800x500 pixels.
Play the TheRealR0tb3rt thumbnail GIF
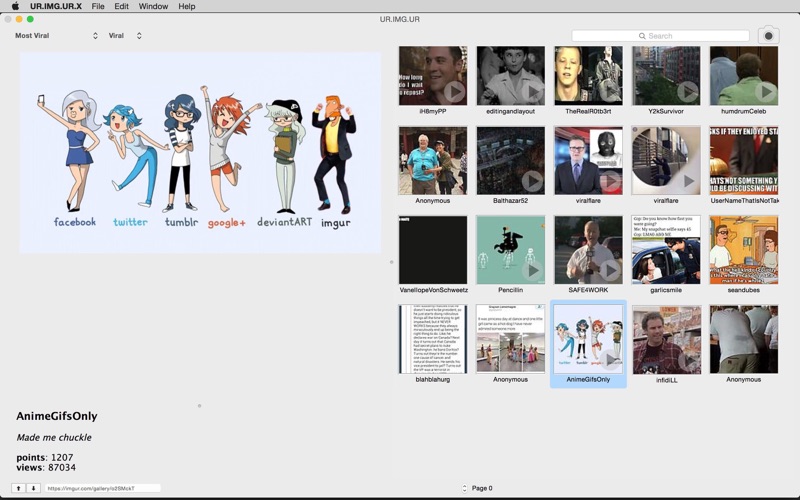coord(610,92)
